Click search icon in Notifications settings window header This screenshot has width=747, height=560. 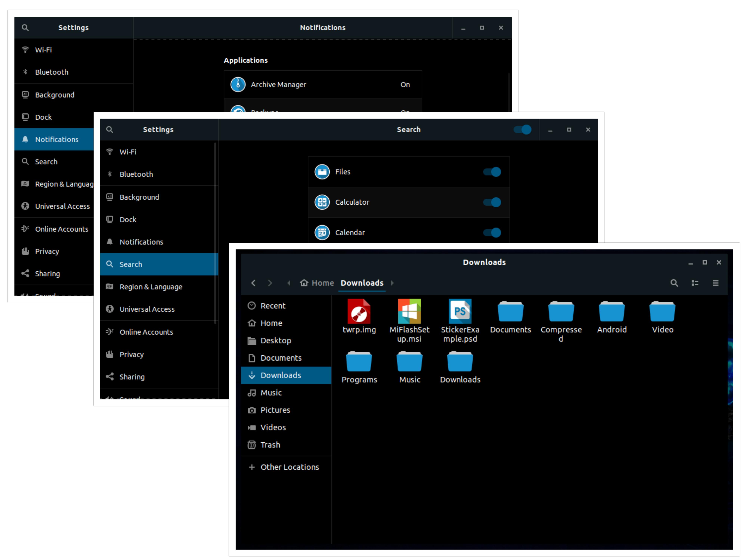(25, 28)
